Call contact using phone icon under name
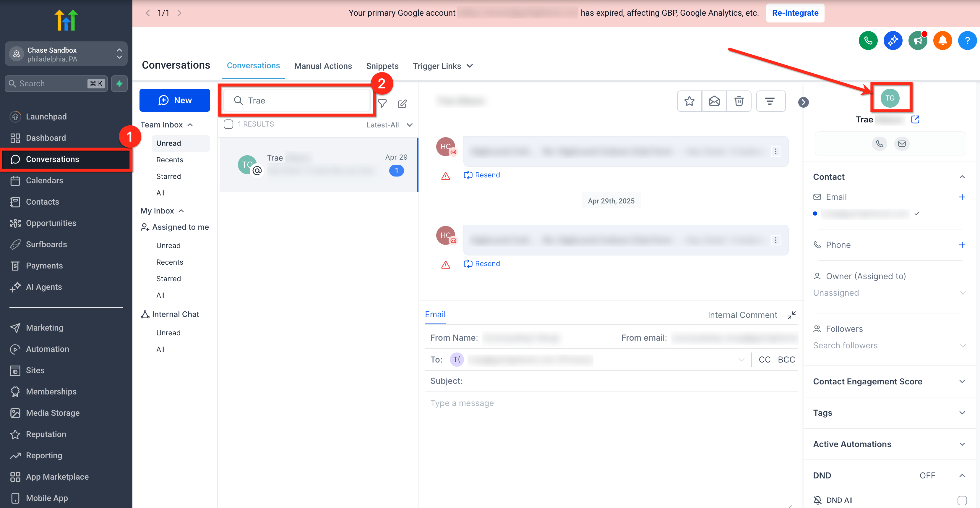Screen dimensions: 980x508 pyautogui.click(x=879, y=143)
